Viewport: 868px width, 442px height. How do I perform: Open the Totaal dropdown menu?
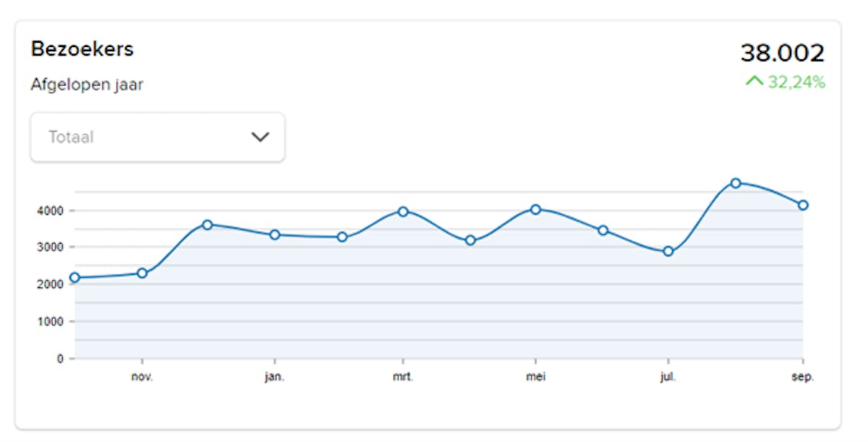[157, 137]
